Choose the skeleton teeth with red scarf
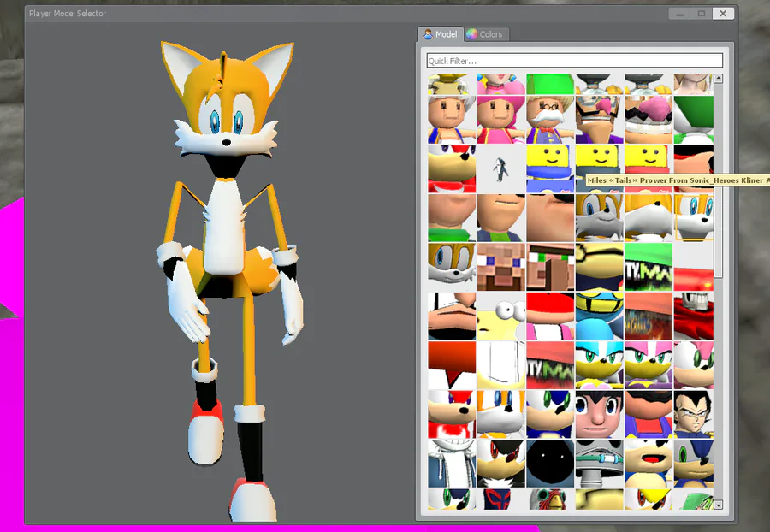 pos(693,316)
